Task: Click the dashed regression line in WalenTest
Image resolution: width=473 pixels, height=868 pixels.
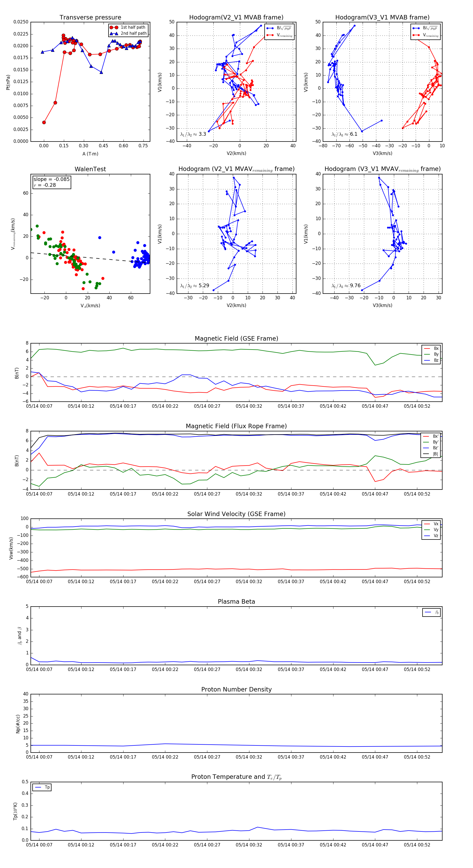Action: pos(90,258)
